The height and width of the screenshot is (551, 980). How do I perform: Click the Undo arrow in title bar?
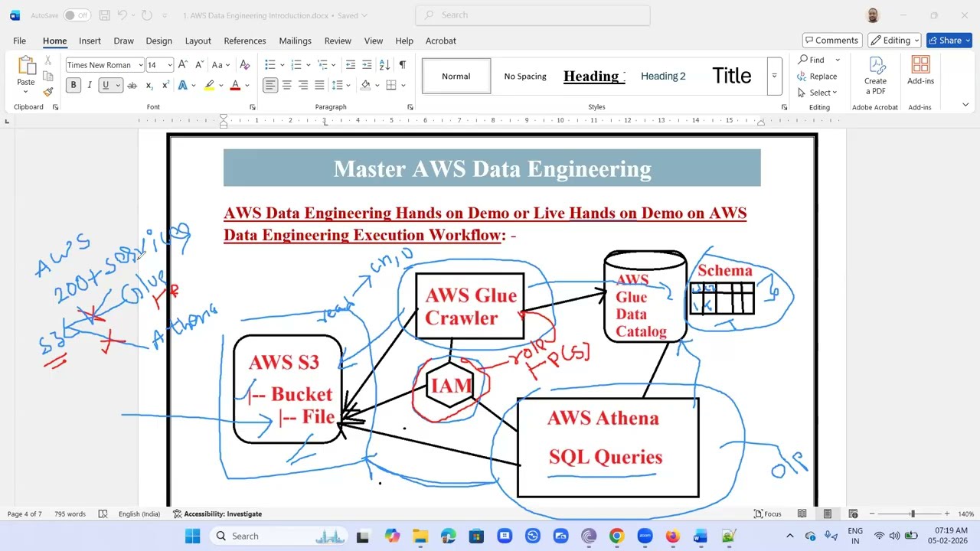[x=122, y=15]
